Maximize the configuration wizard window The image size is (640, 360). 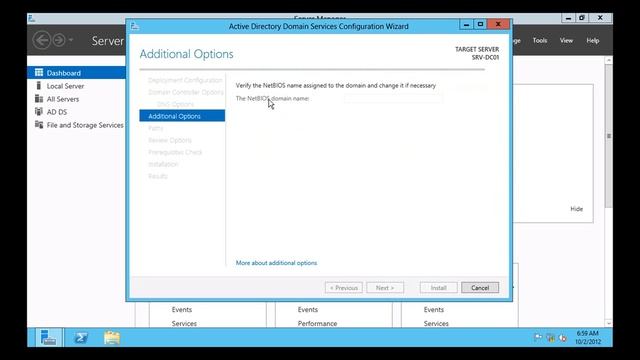[480, 24]
